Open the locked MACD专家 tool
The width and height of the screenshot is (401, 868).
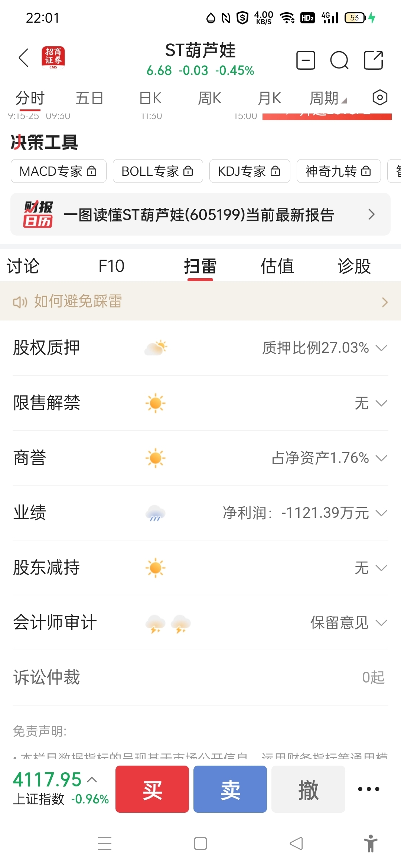59,171
